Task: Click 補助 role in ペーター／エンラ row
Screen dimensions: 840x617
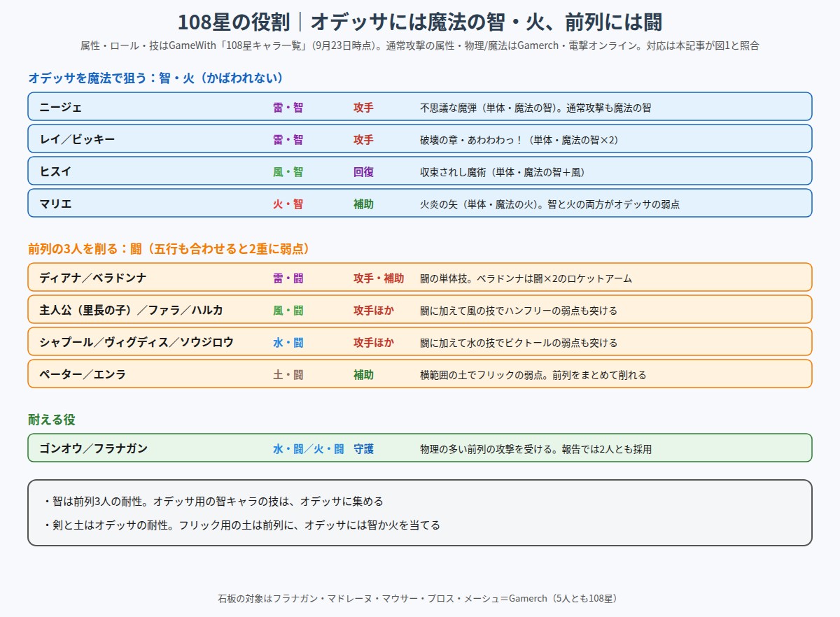Action: pyautogui.click(x=363, y=375)
